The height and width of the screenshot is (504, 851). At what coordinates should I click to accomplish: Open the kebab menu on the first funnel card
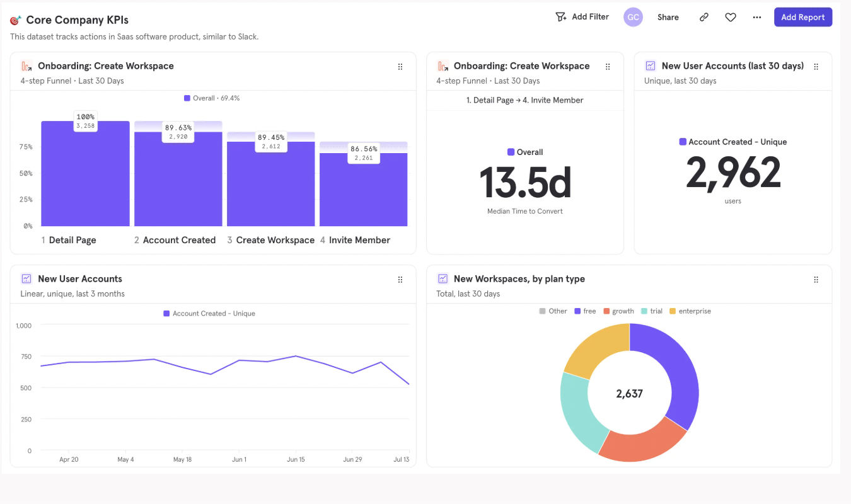pyautogui.click(x=400, y=66)
